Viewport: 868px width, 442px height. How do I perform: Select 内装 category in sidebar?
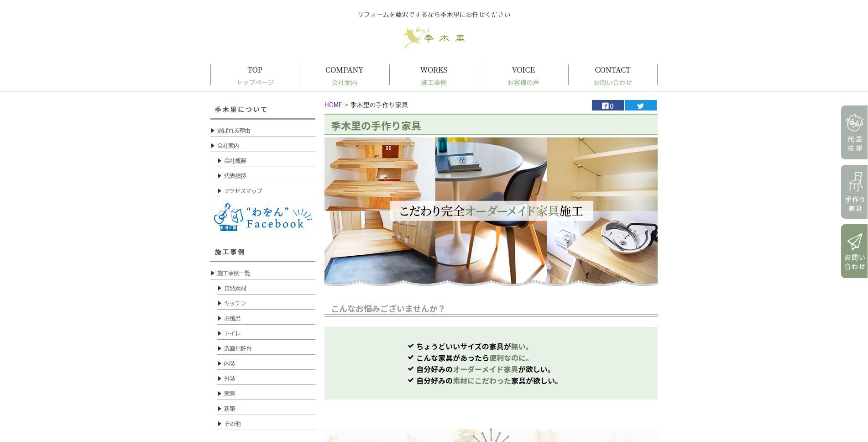[x=266, y=363]
